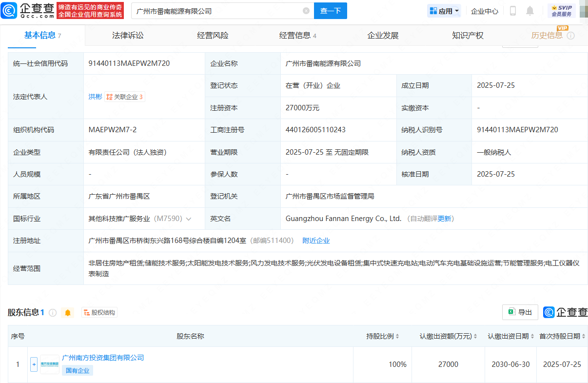
Task: Click the 2030-06-30 contribution date cell
Action: tap(511, 364)
